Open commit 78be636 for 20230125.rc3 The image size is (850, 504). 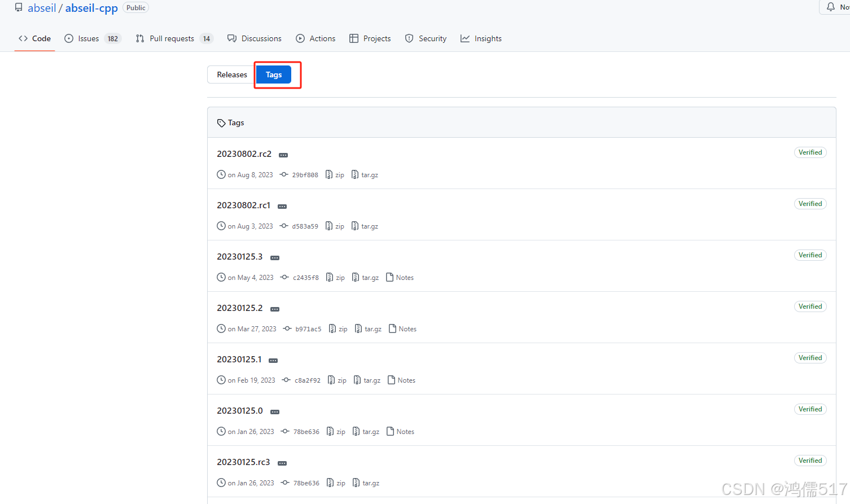pos(300,483)
